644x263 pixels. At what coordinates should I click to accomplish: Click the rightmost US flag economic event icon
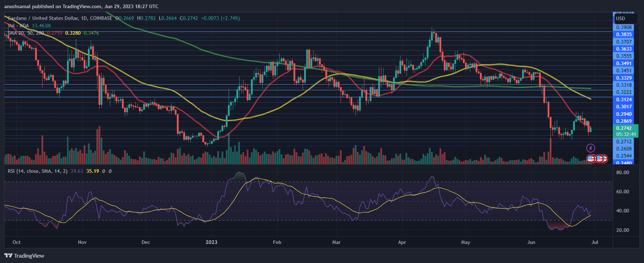pos(604,159)
